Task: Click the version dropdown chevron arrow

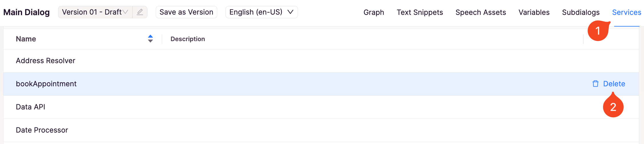Action: pyautogui.click(x=125, y=12)
